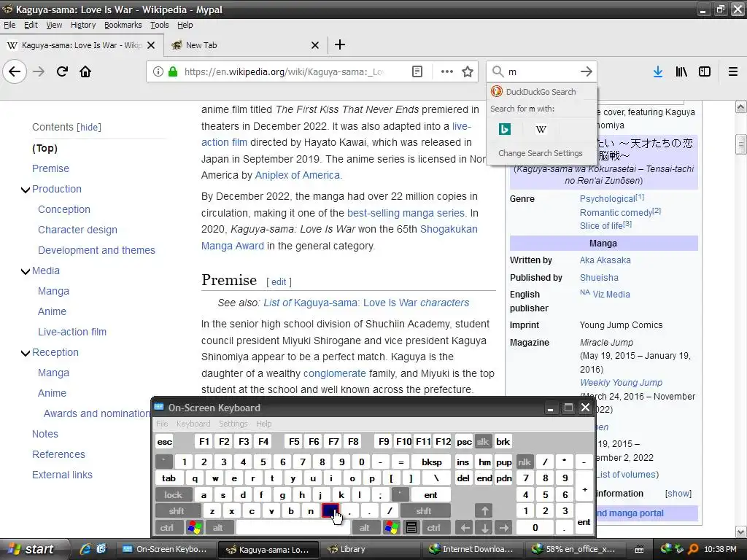Image resolution: width=747 pixels, height=560 pixels.
Task: Click the bksp key on On-Screen Keyboard
Action: [432, 462]
